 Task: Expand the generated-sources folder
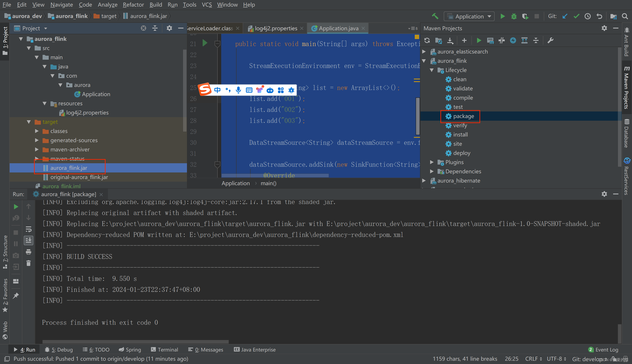pyautogui.click(x=37, y=140)
